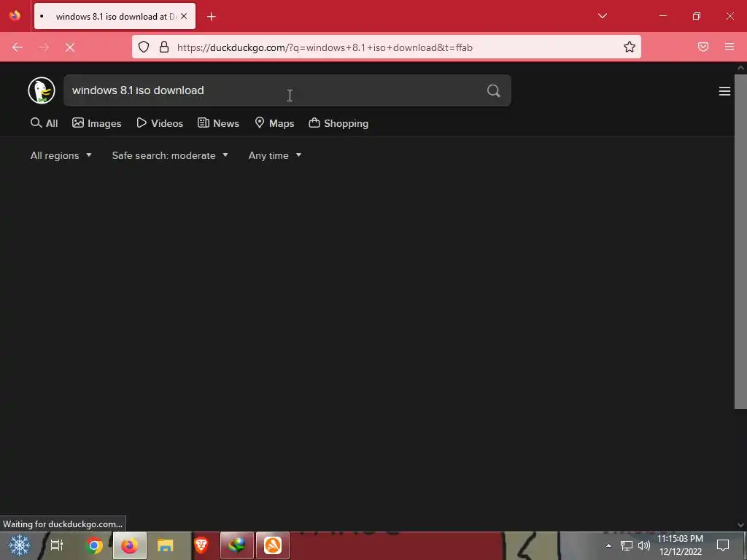Open Firefox View pinned icon
Screen dimensions: 747x560
pos(15,16)
